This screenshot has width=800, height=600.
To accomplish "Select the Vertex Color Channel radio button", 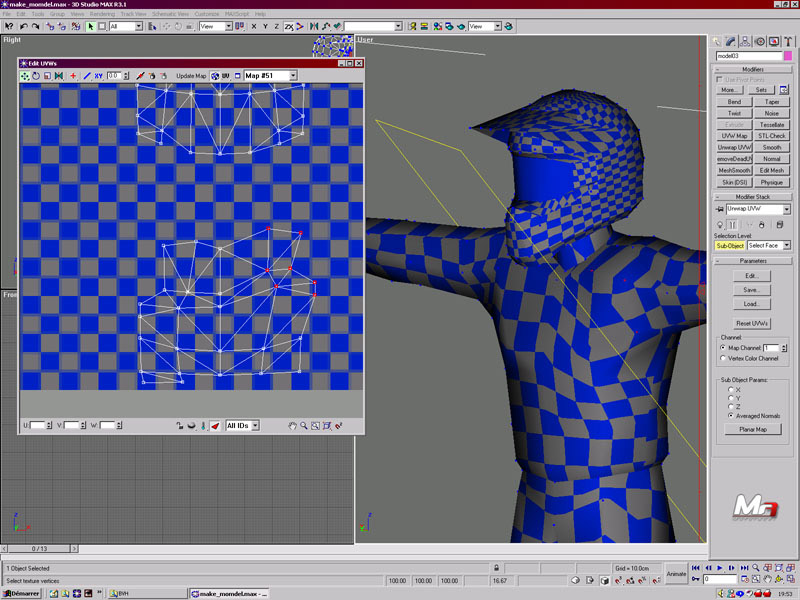I will [723, 358].
